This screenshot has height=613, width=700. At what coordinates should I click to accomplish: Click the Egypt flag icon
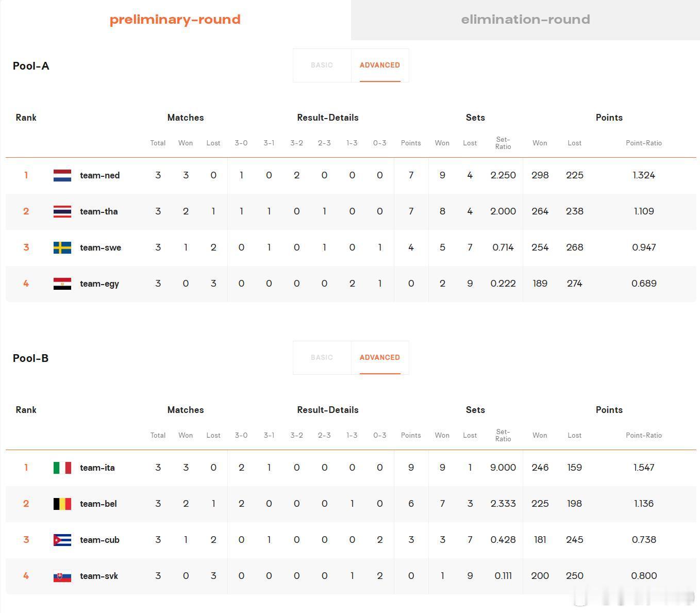(x=62, y=284)
